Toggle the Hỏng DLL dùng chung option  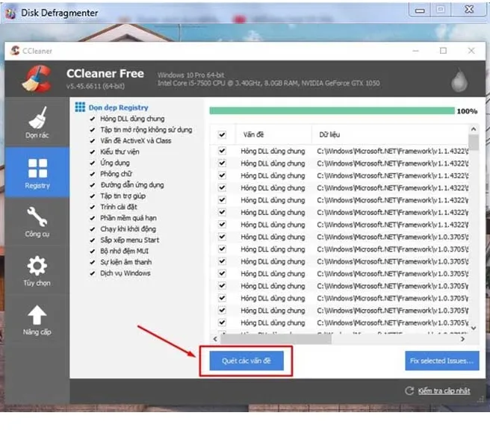(92, 119)
